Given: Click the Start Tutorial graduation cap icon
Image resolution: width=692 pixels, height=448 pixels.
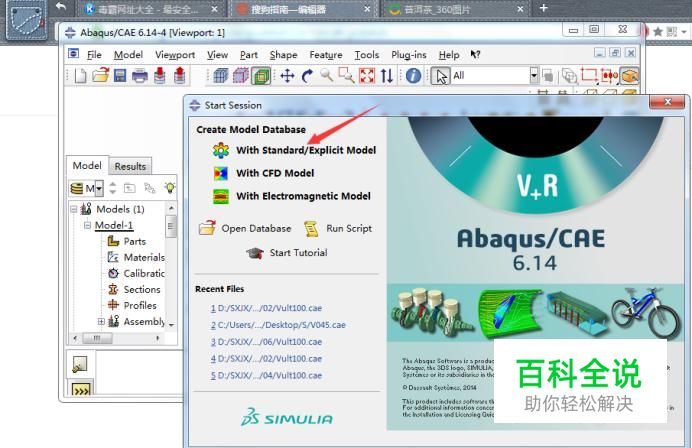Looking at the screenshot, I should 255,253.
